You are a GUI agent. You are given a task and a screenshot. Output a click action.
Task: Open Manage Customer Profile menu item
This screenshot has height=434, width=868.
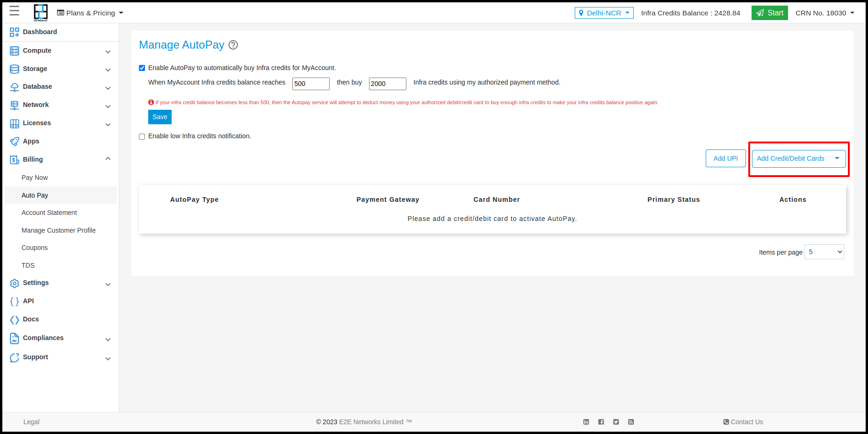[58, 230]
